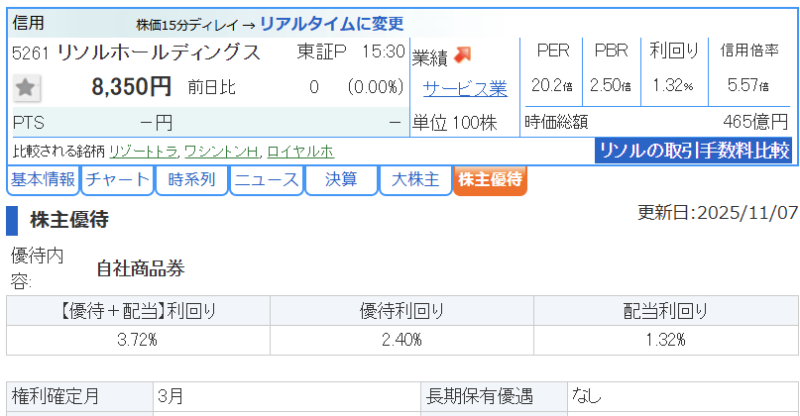
Task: Open the サービス業 sector link
Action: tap(465, 89)
